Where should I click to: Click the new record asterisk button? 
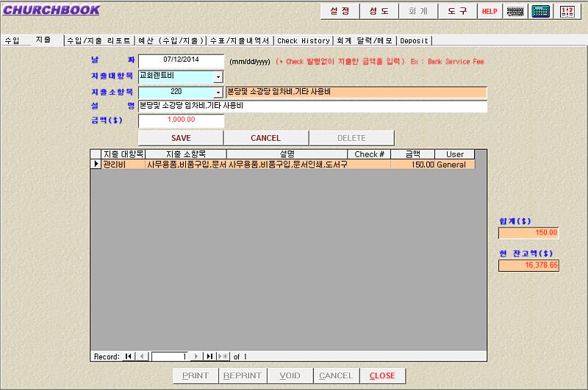[x=223, y=356]
